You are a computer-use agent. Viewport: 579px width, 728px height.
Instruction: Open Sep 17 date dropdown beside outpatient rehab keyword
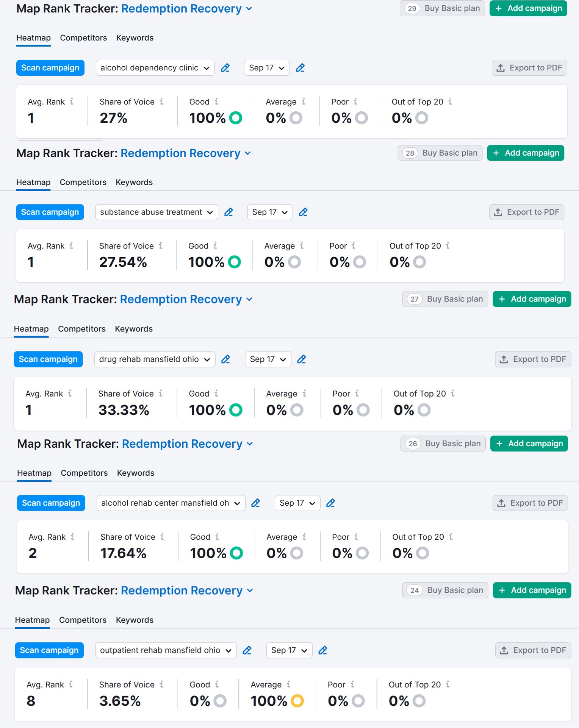pos(289,650)
